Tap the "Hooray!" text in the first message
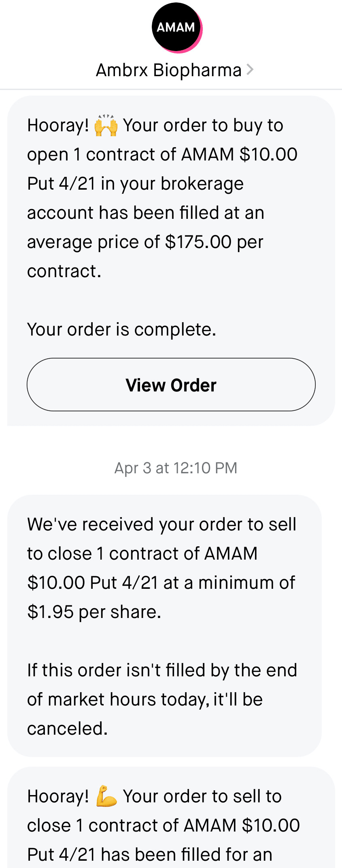 point(58,125)
